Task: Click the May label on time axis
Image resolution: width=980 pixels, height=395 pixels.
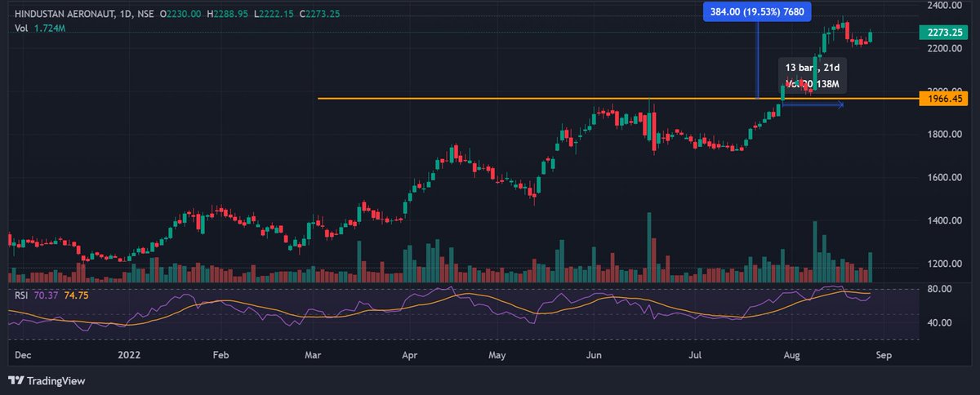Action: (x=499, y=355)
